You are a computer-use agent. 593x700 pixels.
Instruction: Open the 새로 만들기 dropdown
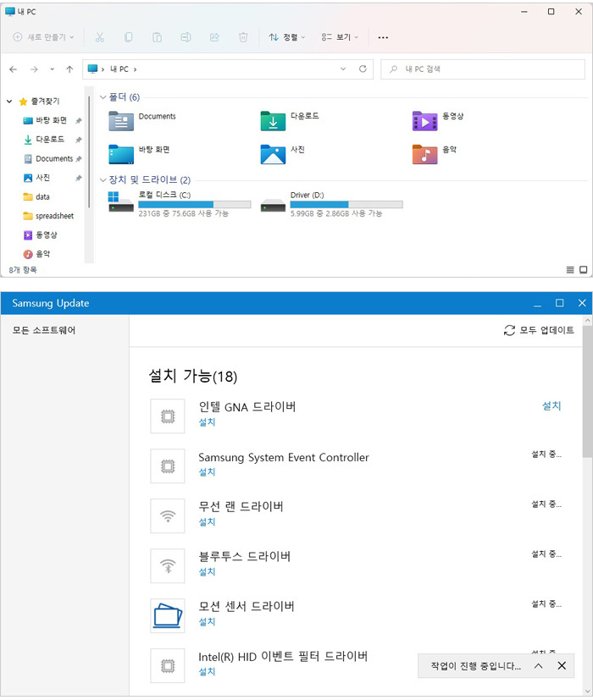pos(43,37)
